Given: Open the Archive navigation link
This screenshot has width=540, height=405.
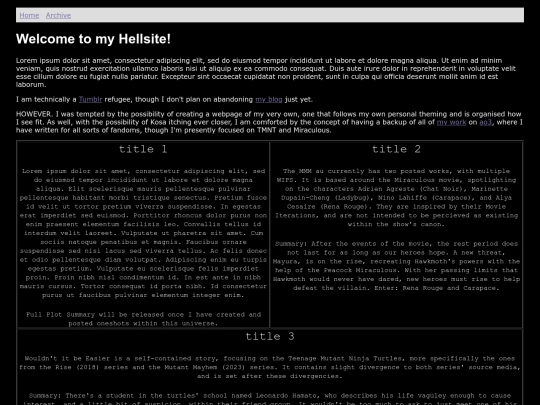Looking at the screenshot, I should point(58,15).
